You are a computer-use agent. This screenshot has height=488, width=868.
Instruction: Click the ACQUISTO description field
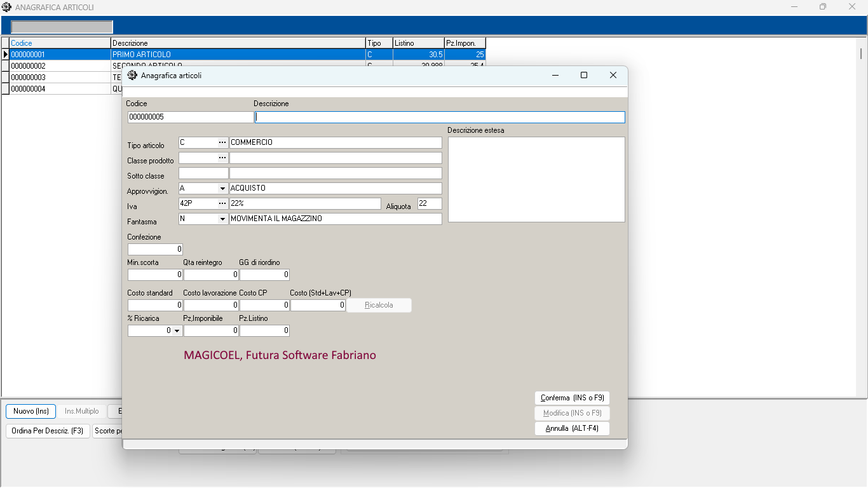point(336,188)
